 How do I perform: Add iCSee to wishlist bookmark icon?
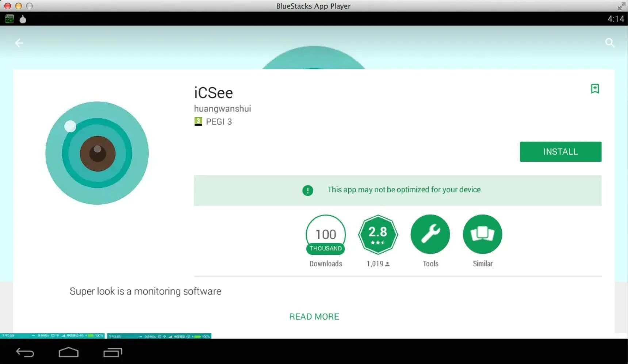tap(595, 89)
